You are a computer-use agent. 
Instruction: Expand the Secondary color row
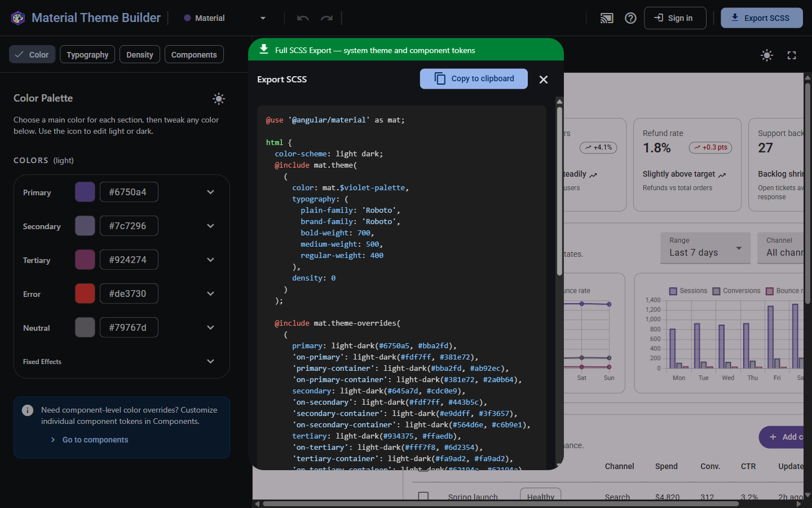point(210,226)
